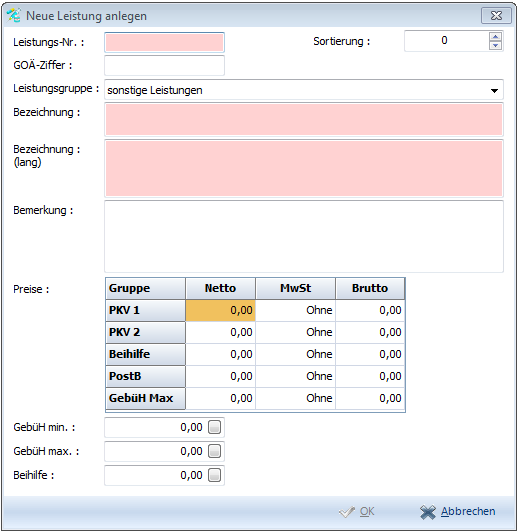The height and width of the screenshot is (532, 517).
Task: Decrease Sortierung value with down arrow
Action: (x=495, y=45)
